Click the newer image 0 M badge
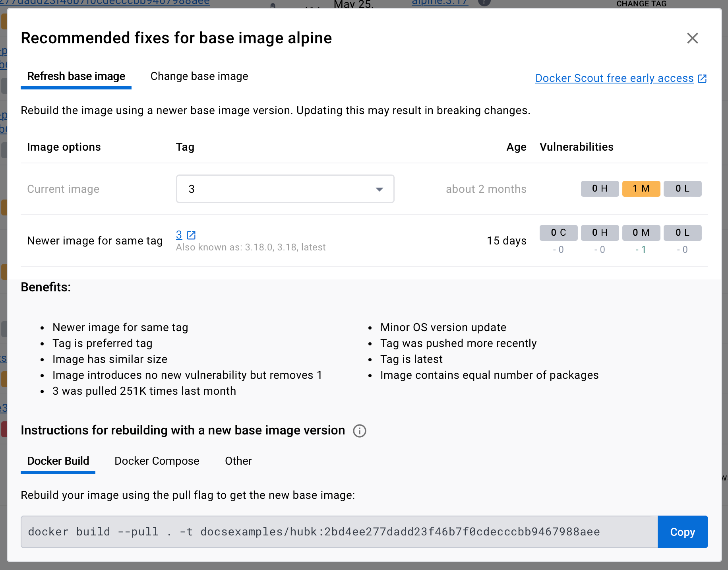 pos(641,233)
